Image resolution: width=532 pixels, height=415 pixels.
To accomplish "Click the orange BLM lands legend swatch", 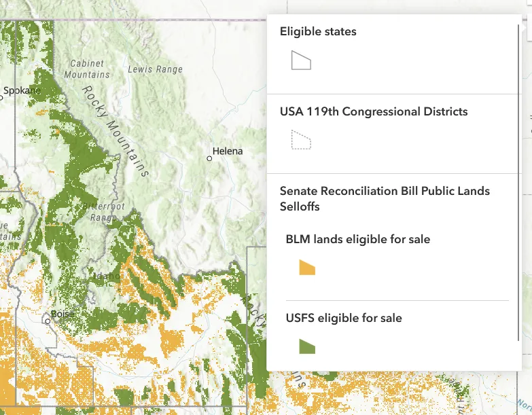I will (307, 267).
